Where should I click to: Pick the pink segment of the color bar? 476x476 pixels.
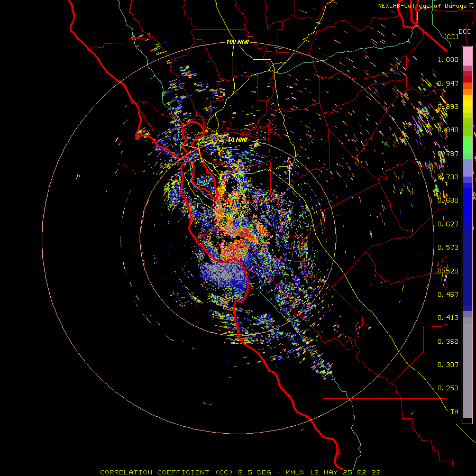click(467, 57)
